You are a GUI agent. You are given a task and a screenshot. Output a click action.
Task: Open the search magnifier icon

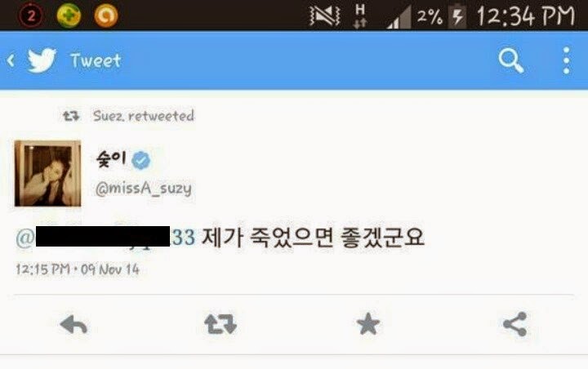(x=511, y=60)
